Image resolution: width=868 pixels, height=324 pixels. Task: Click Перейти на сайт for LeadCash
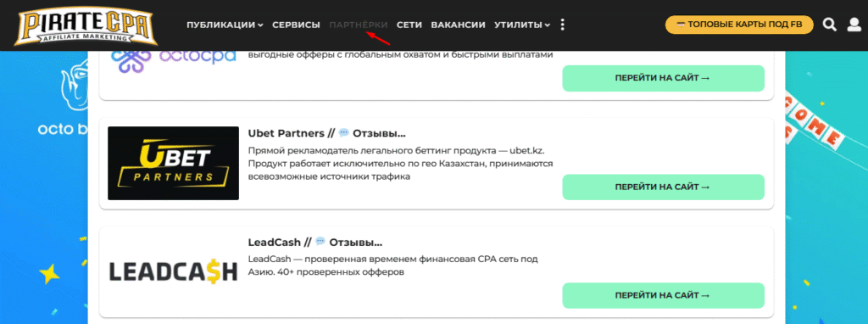tap(663, 296)
